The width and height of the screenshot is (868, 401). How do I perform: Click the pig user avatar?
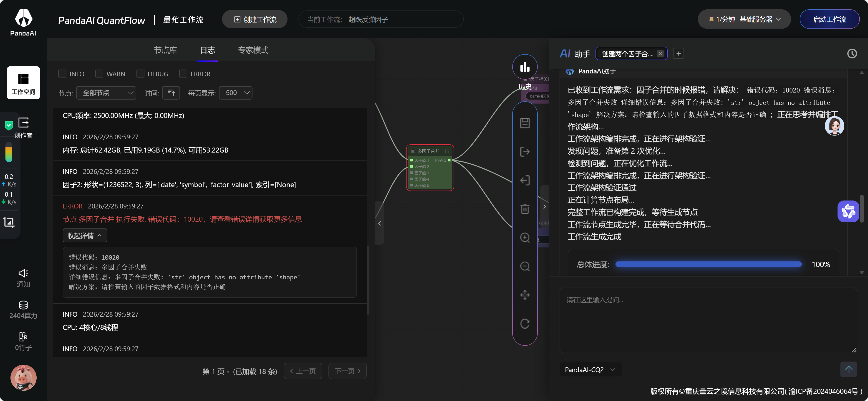23,378
